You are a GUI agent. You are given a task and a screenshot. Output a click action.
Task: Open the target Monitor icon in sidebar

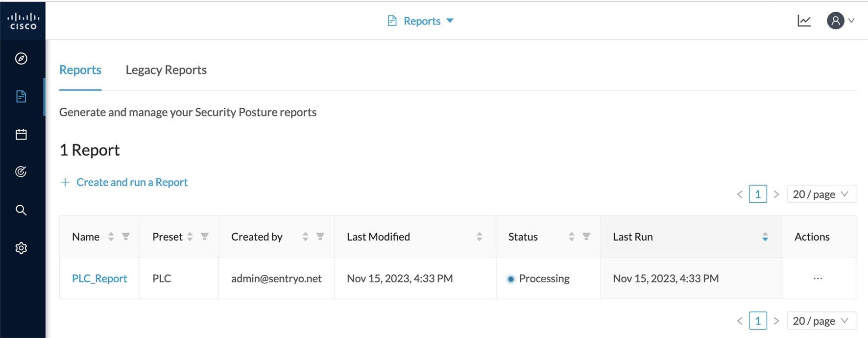coord(21,171)
